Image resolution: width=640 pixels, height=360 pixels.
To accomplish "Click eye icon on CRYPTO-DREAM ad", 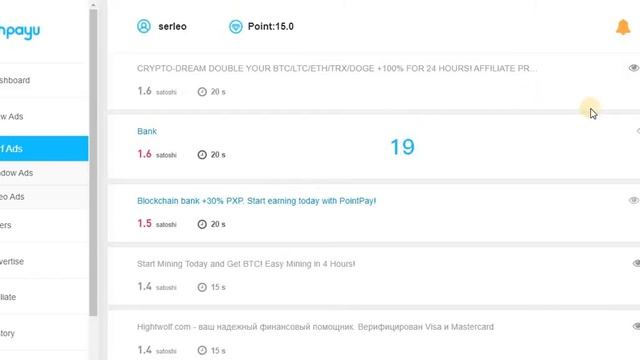I will coord(633,68).
